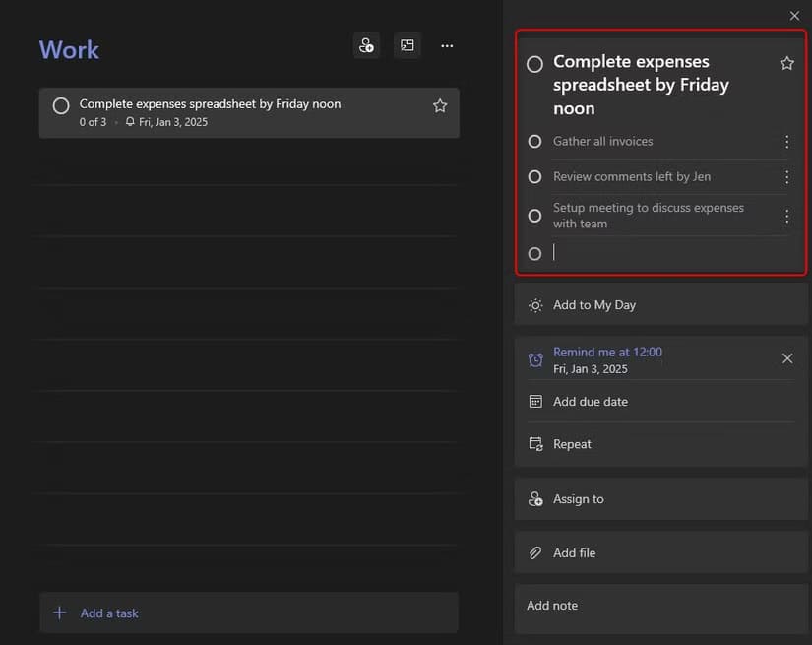This screenshot has width=812, height=645.
Task: Click the 'Review comments left by Jen' text
Action: (632, 177)
